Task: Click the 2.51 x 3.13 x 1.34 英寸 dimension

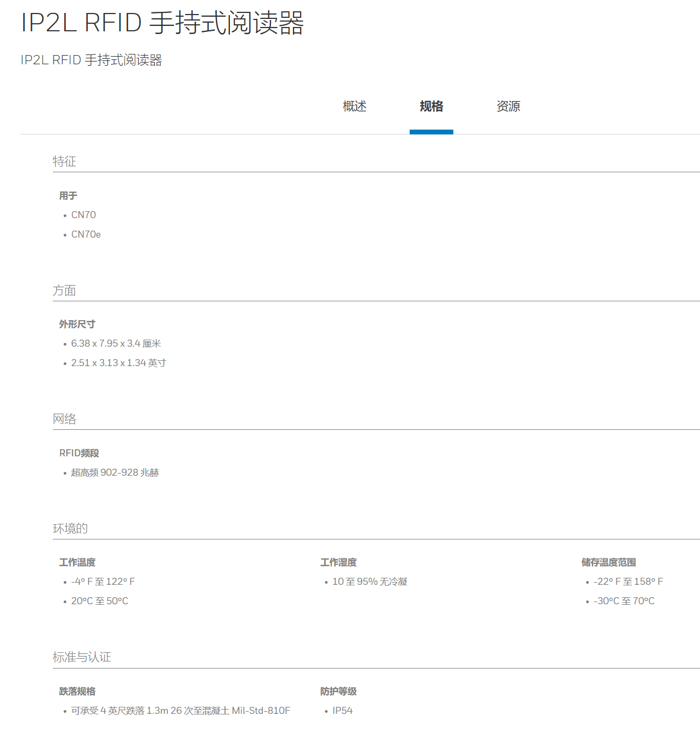Action: tap(119, 363)
